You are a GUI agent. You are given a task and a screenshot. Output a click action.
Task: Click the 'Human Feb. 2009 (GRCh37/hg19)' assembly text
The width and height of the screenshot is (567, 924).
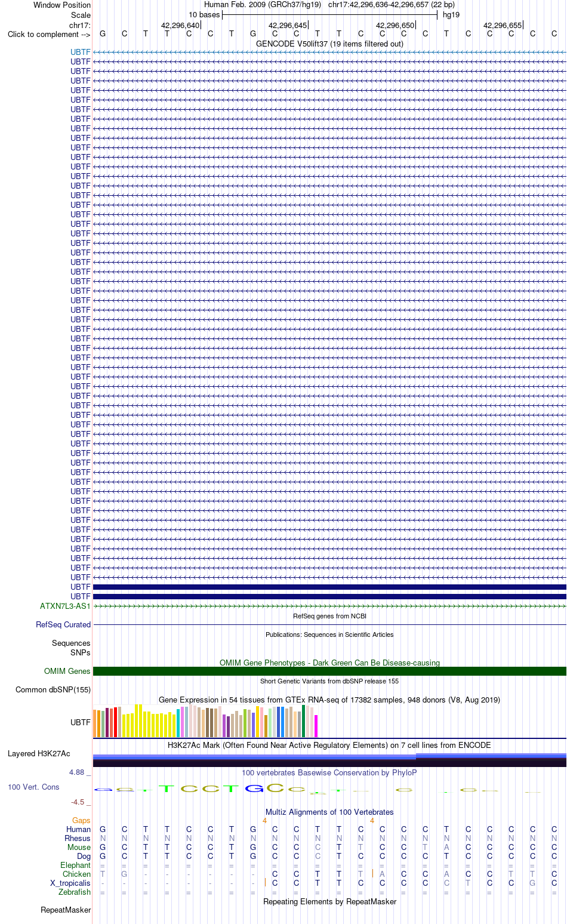tap(263, 5)
